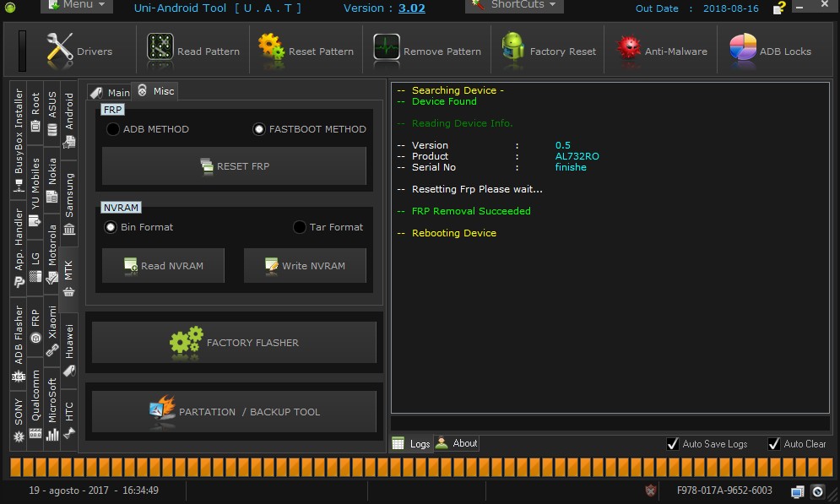Screen dimensions: 840x504
Task: Select the LG side tab
Action: pos(35,266)
